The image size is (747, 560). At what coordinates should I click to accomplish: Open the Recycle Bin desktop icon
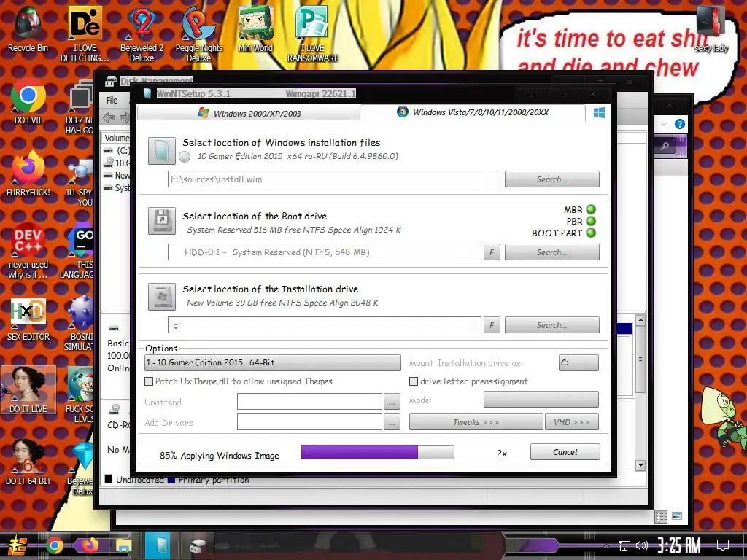click(28, 29)
